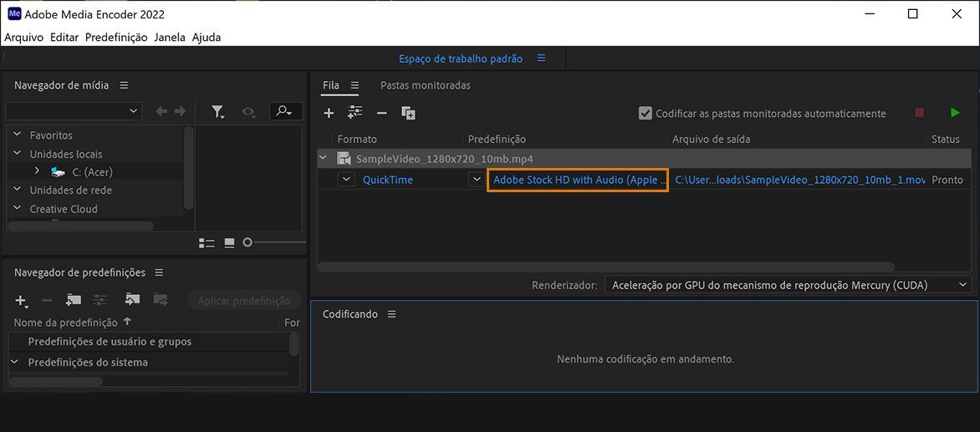Collapse the Creative Cloud node

coord(17,209)
